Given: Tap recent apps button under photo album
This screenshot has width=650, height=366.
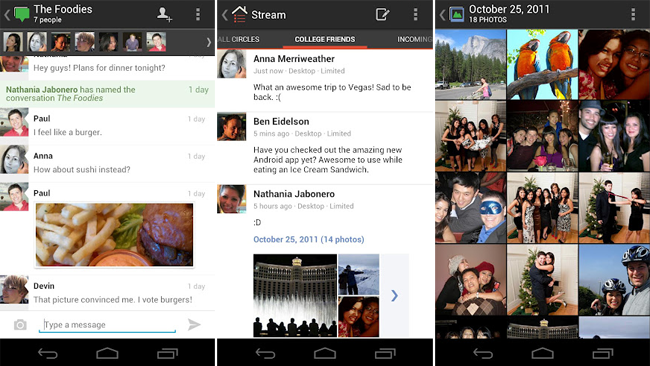Looking at the screenshot, I should [x=603, y=353].
